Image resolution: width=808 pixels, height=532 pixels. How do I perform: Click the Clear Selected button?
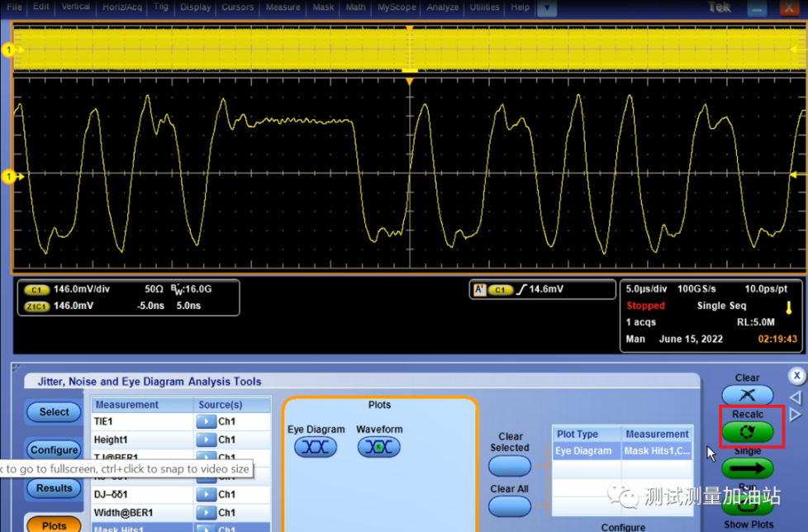click(510, 466)
